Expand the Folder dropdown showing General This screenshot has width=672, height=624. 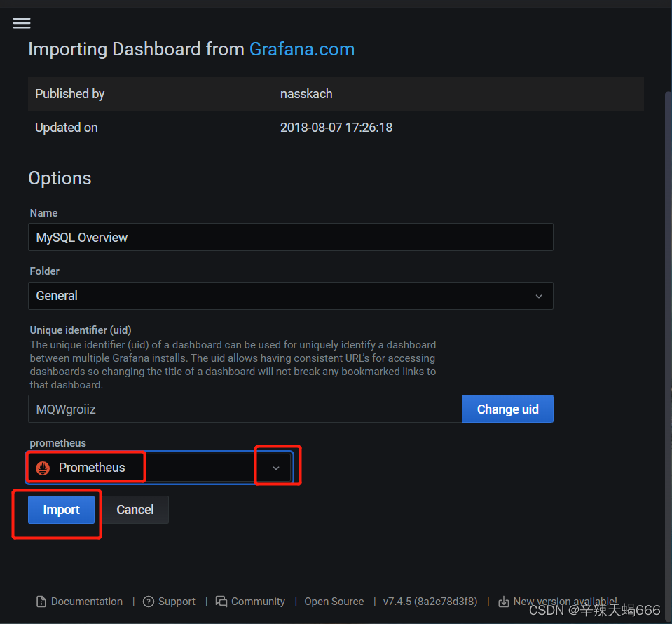click(x=291, y=296)
